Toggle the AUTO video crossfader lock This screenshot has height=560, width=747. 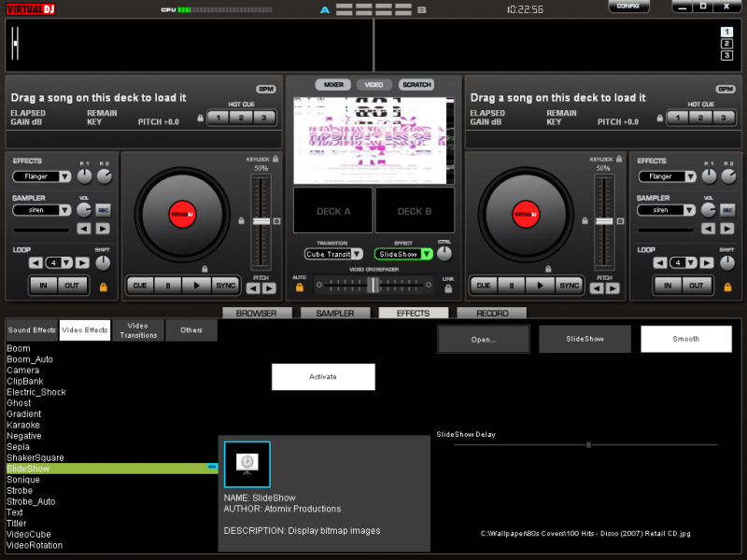[300, 287]
